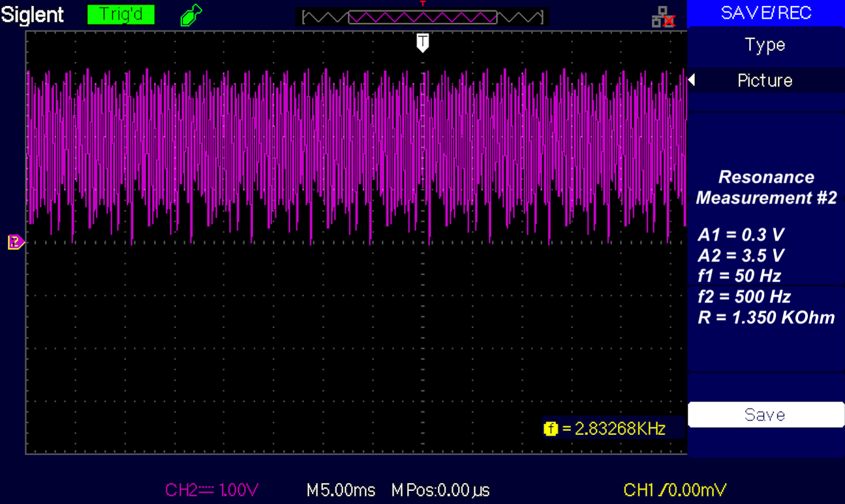Click the SAVE/REC menu header
845x504 pixels.
tap(765, 12)
